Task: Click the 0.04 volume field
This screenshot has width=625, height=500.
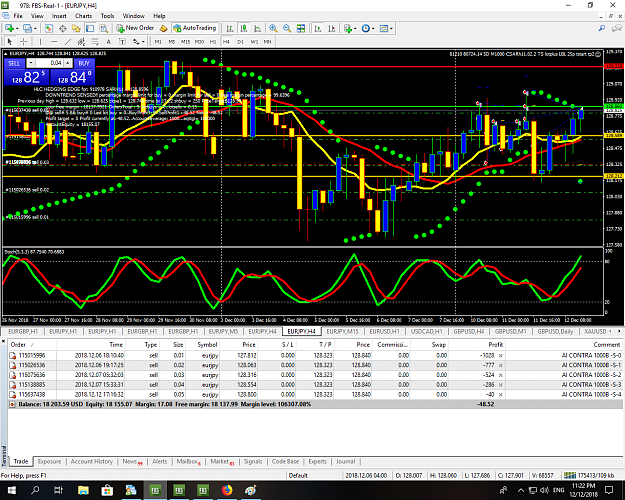Action: click(49, 63)
